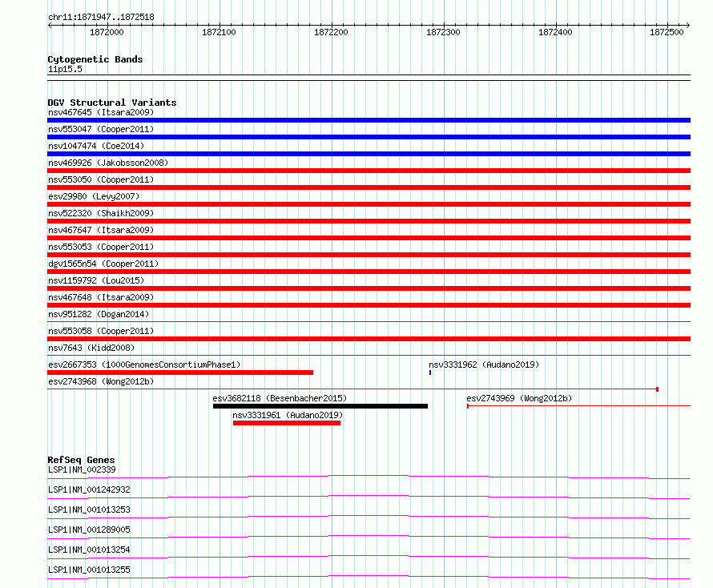Open variant nsv951282 (Dogan2014)
The image size is (713, 588).
click(x=99, y=314)
